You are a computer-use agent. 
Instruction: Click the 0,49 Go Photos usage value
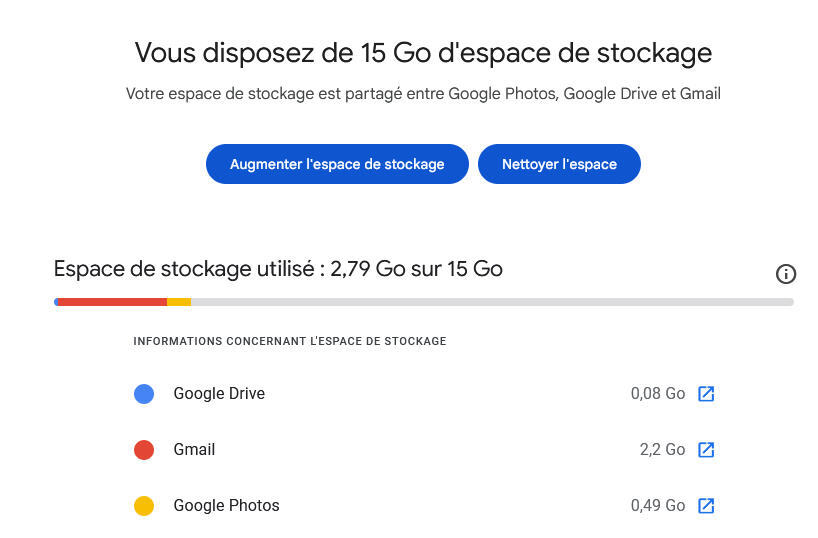[658, 506]
